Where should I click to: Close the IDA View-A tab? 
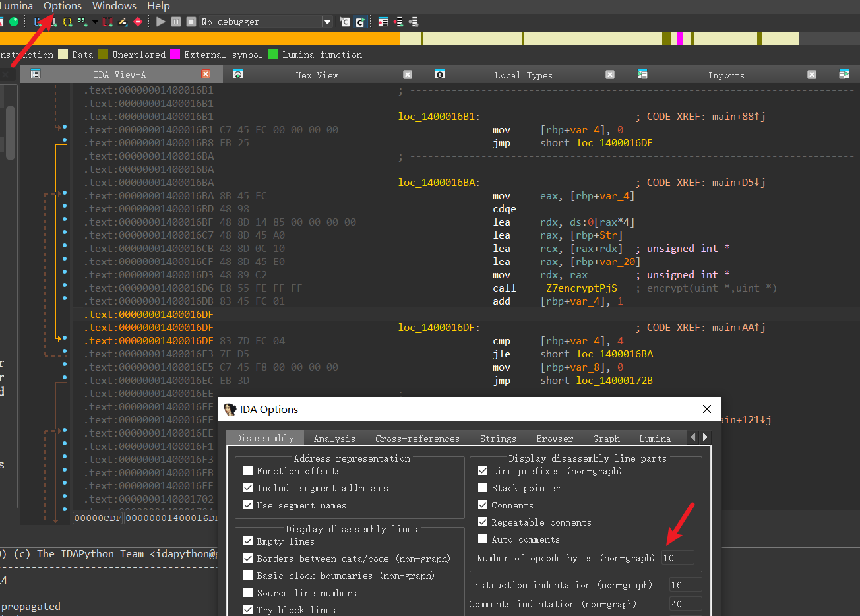(206, 75)
